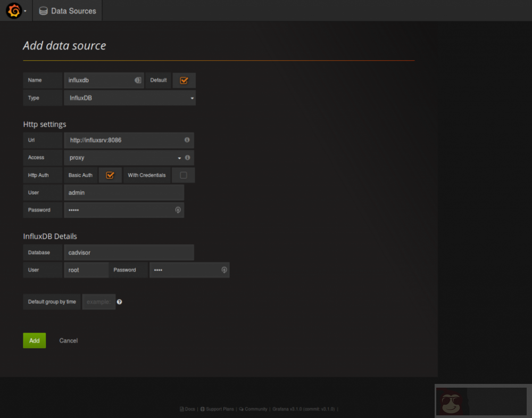Click the Database field containing cadvisor

pos(128,252)
